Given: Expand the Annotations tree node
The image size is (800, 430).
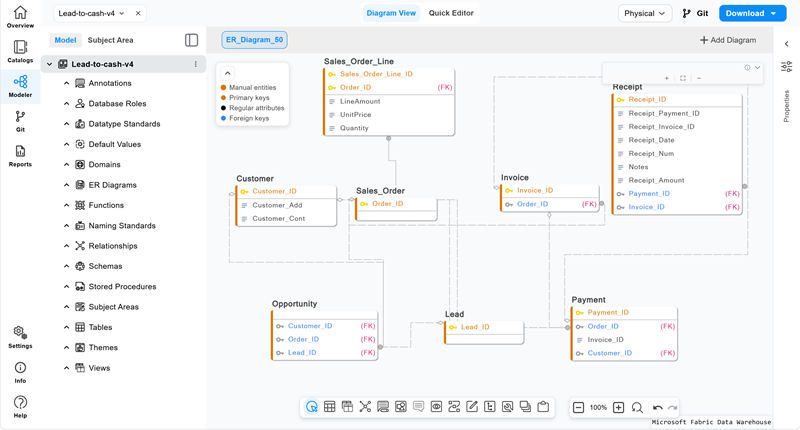Looking at the screenshot, I should click(66, 83).
